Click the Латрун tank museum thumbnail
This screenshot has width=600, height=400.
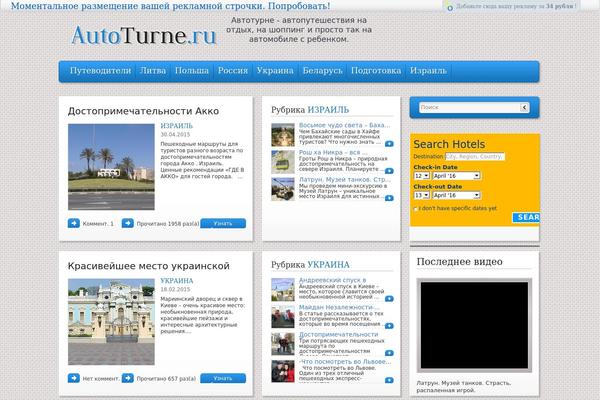(x=283, y=189)
